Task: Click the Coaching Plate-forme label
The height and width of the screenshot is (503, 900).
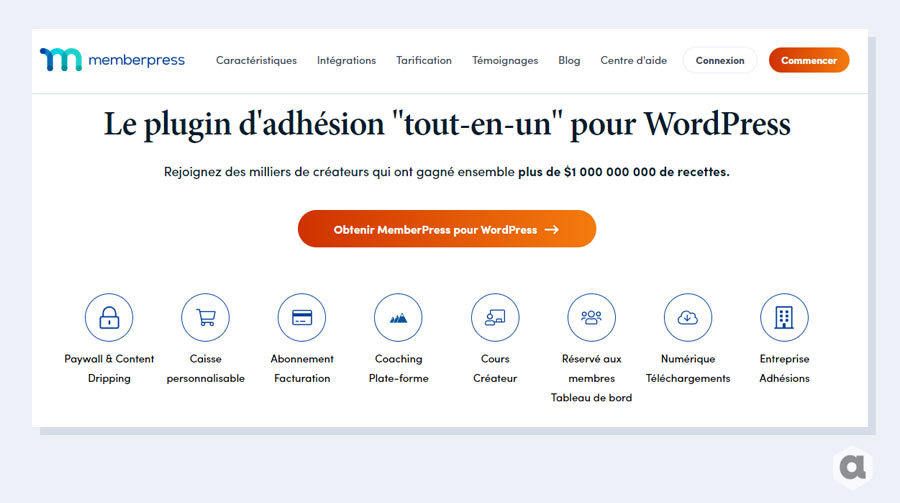Action: (x=398, y=369)
